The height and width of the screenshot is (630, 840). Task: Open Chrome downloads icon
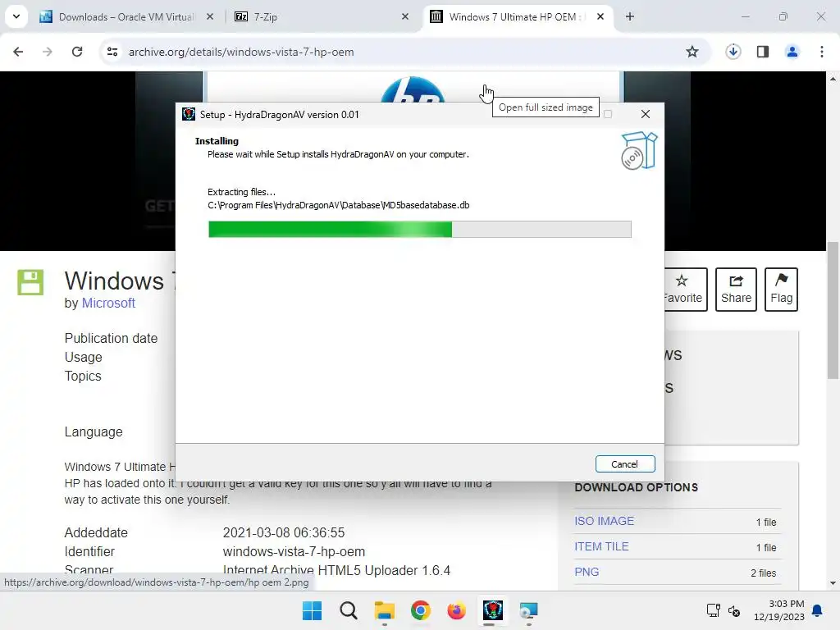pyautogui.click(x=733, y=52)
